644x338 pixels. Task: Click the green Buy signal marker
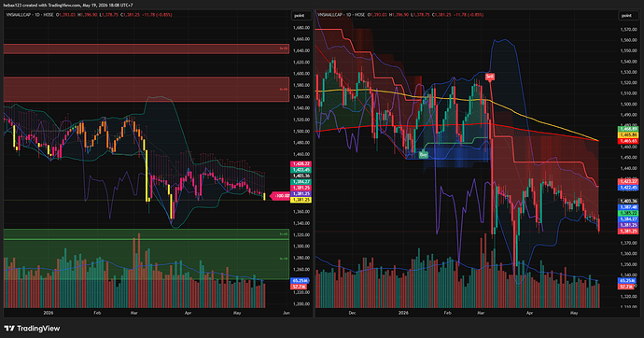[x=423, y=155]
